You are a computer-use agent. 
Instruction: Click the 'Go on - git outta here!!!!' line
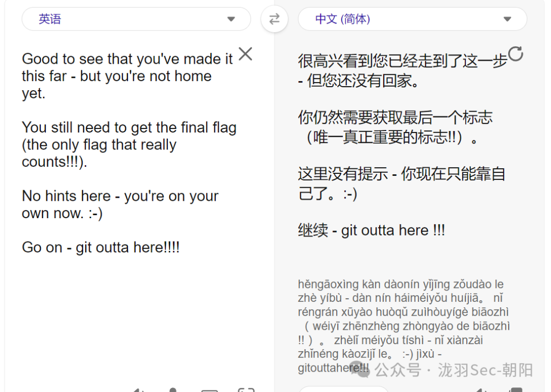[x=101, y=247]
